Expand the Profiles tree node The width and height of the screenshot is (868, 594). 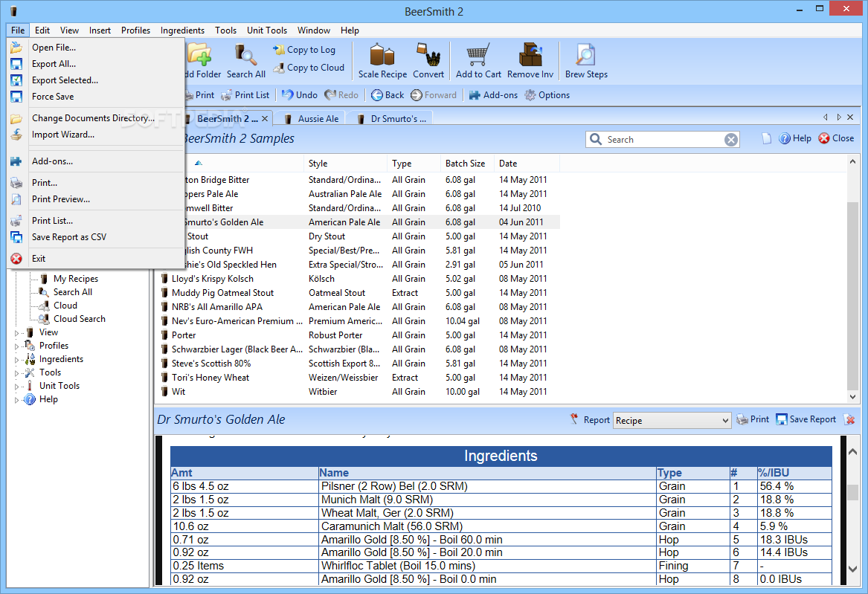16,346
